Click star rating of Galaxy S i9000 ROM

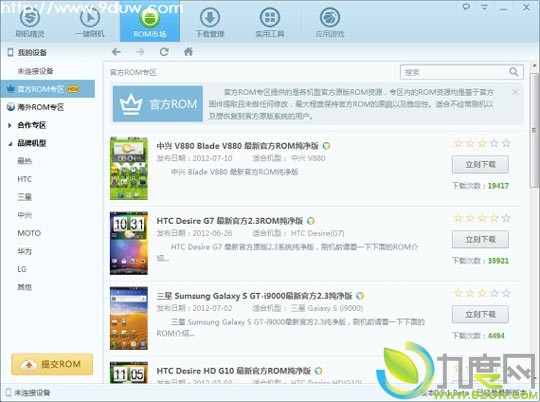482,293
